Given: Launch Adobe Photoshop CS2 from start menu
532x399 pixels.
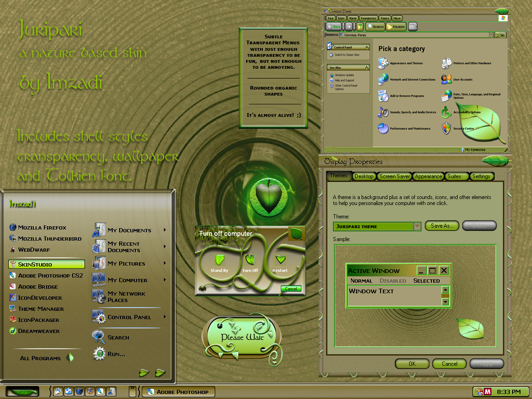Looking at the screenshot, I should click(46, 276).
